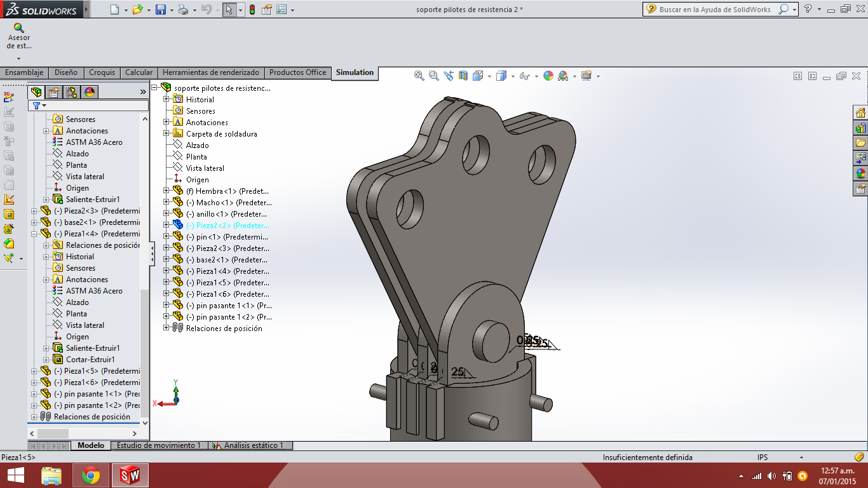Open the ConfigurationManager tab icon

(x=72, y=91)
